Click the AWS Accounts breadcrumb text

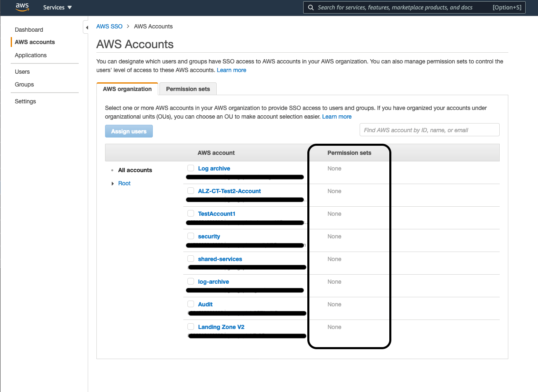click(153, 26)
